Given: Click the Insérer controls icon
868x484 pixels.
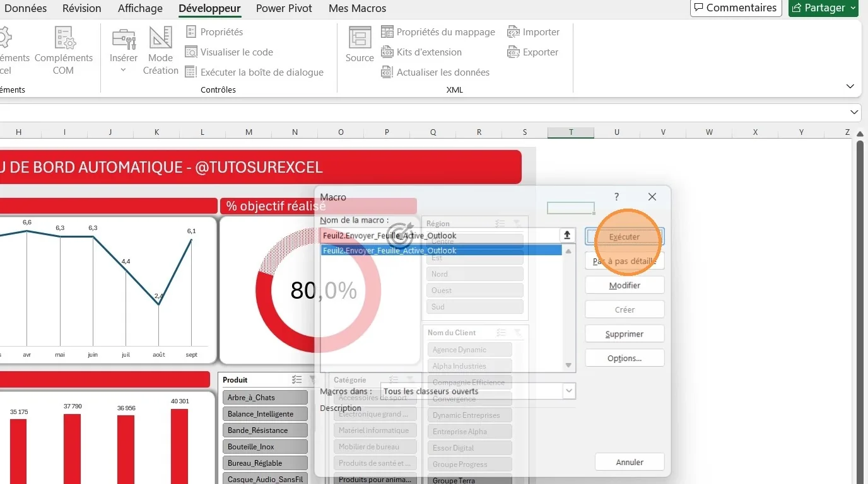Looking at the screenshot, I should tap(124, 39).
